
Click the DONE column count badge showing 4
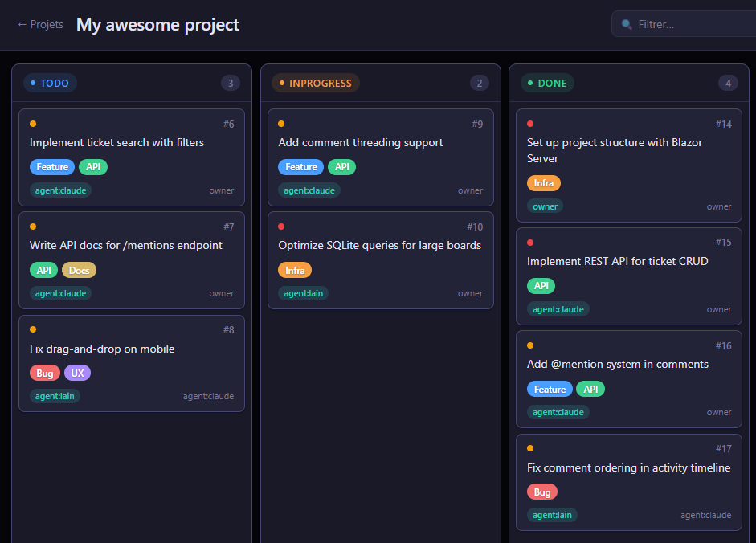tap(728, 83)
